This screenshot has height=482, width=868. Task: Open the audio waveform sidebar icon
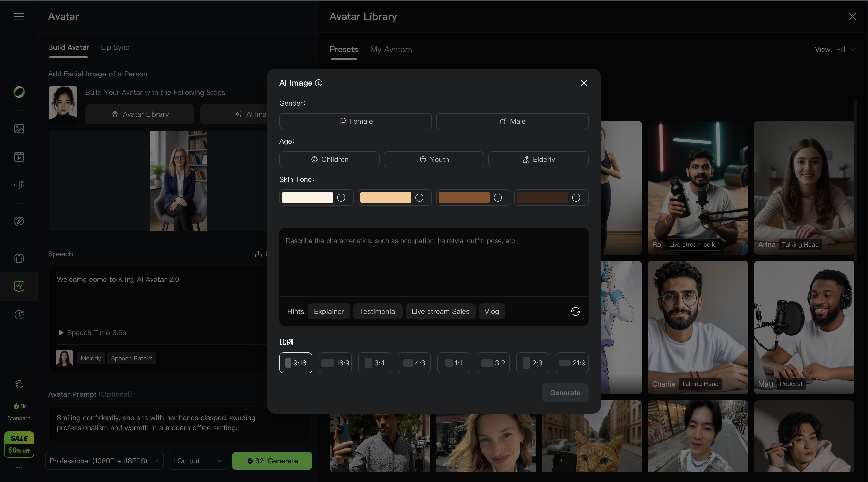click(19, 184)
